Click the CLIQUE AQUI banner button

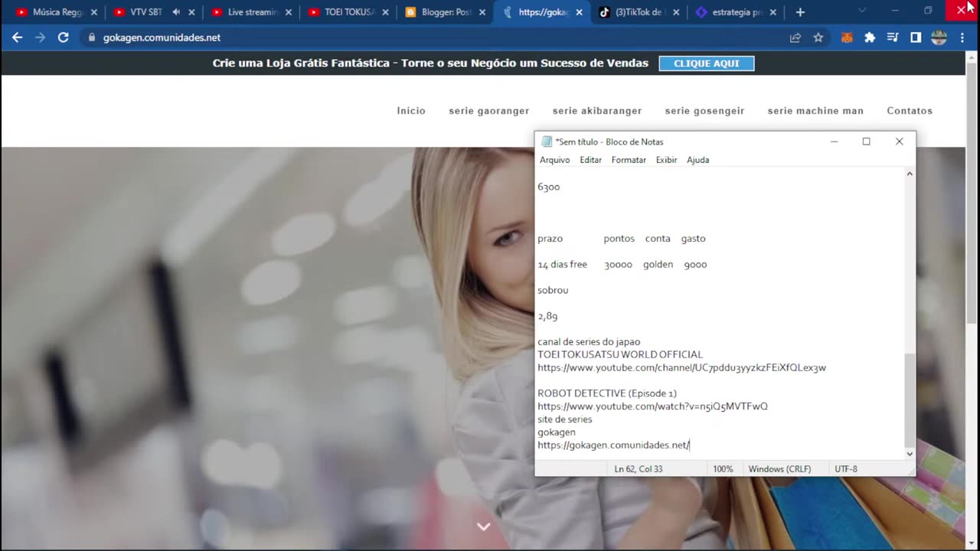coord(707,64)
